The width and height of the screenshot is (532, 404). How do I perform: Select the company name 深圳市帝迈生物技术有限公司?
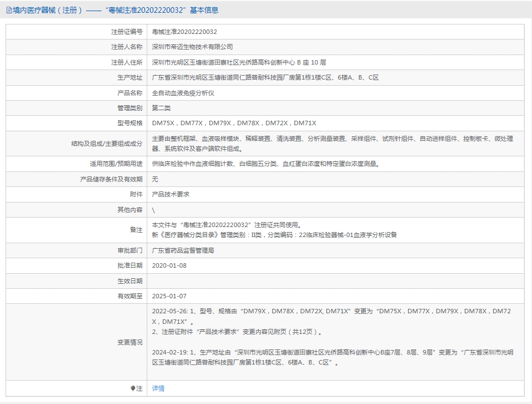(x=192, y=47)
